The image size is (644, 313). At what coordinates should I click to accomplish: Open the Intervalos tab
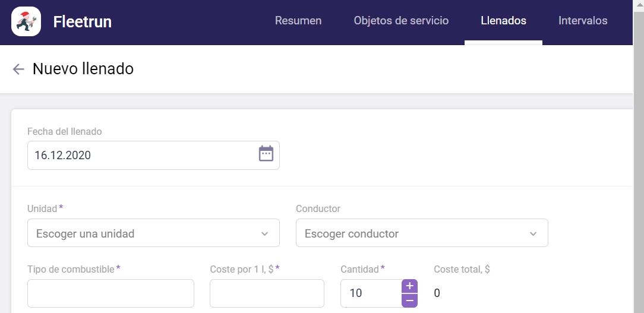click(x=583, y=21)
